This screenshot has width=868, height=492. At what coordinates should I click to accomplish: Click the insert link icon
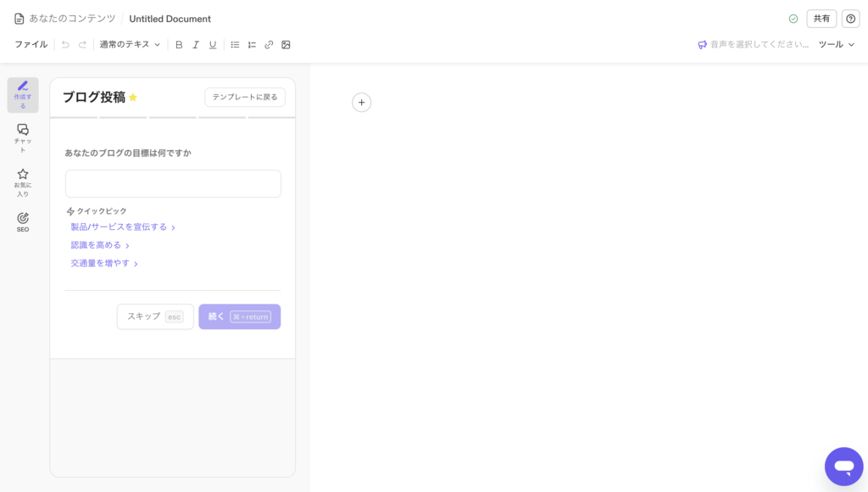[x=269, y=45]
